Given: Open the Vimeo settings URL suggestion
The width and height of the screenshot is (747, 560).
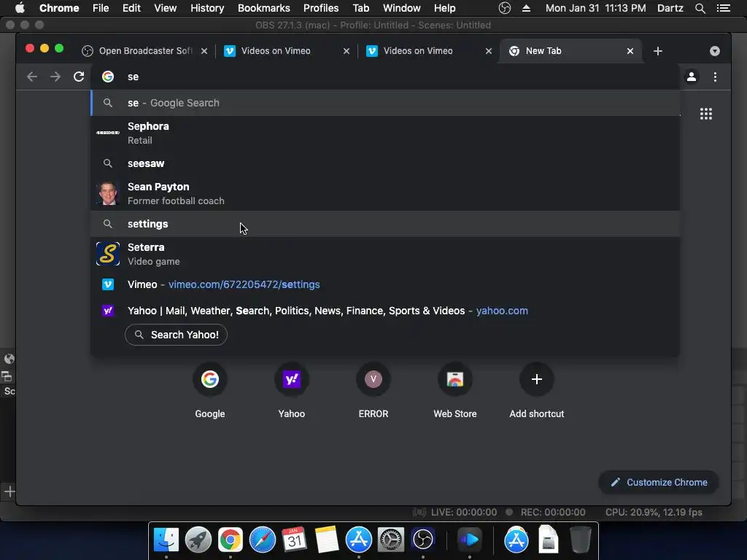Looking at the screenshot, I should (x=385, y=284).
